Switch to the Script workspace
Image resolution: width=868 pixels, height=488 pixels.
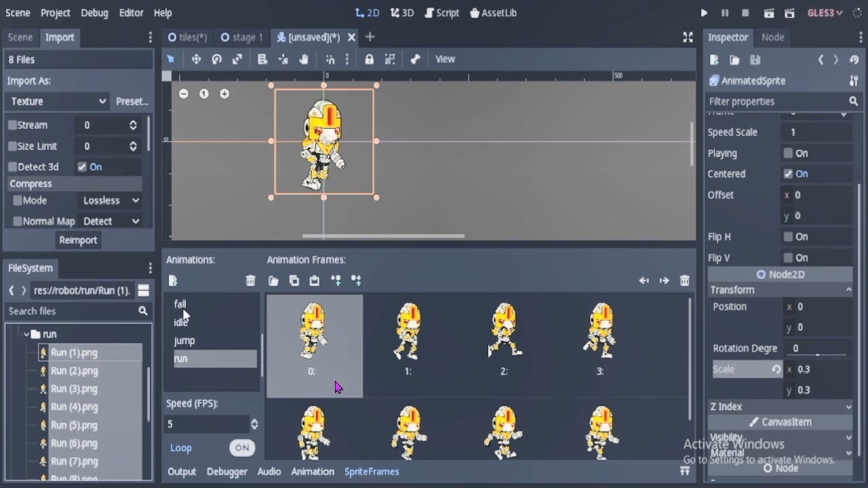pos(441,13)
